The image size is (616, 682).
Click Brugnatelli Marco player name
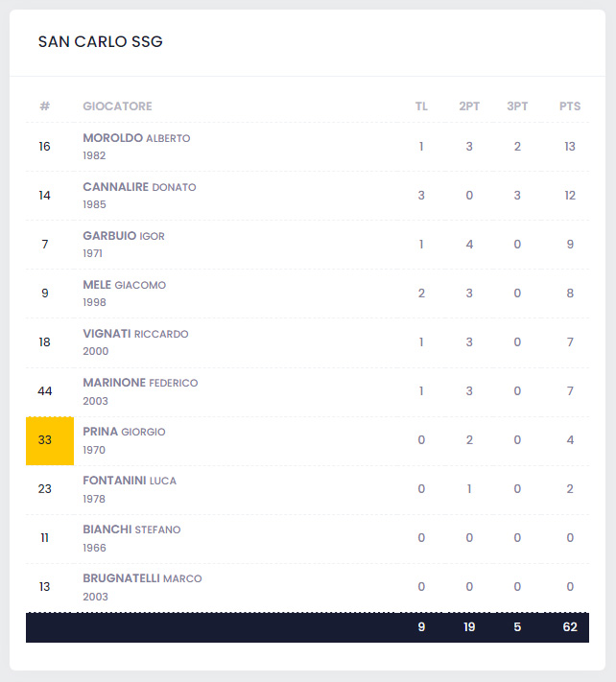click(x=142, y=578)
